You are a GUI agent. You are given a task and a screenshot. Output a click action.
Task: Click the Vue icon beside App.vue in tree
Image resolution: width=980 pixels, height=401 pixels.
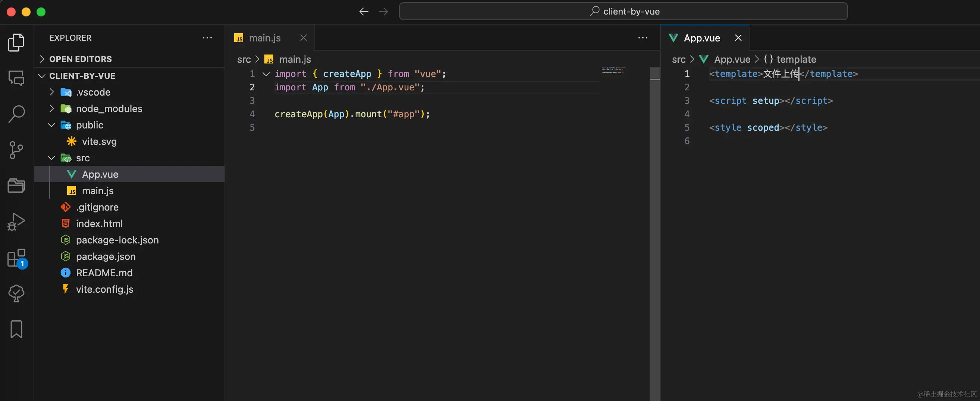pos(71,174)
